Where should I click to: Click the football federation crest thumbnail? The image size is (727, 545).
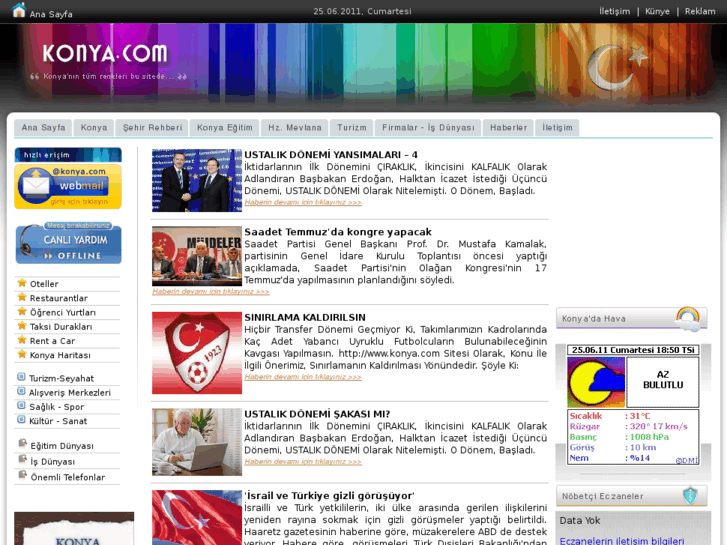tap(197, 353)
